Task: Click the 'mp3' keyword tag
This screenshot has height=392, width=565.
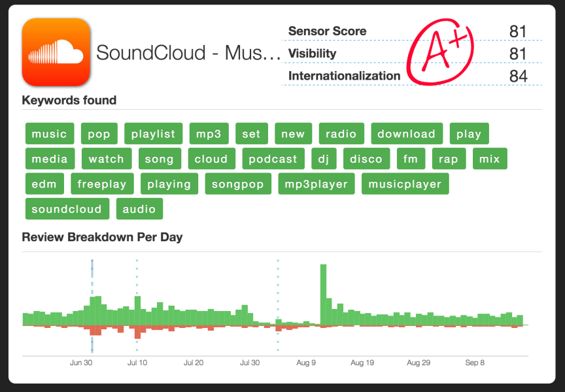Action: [209, 134]
